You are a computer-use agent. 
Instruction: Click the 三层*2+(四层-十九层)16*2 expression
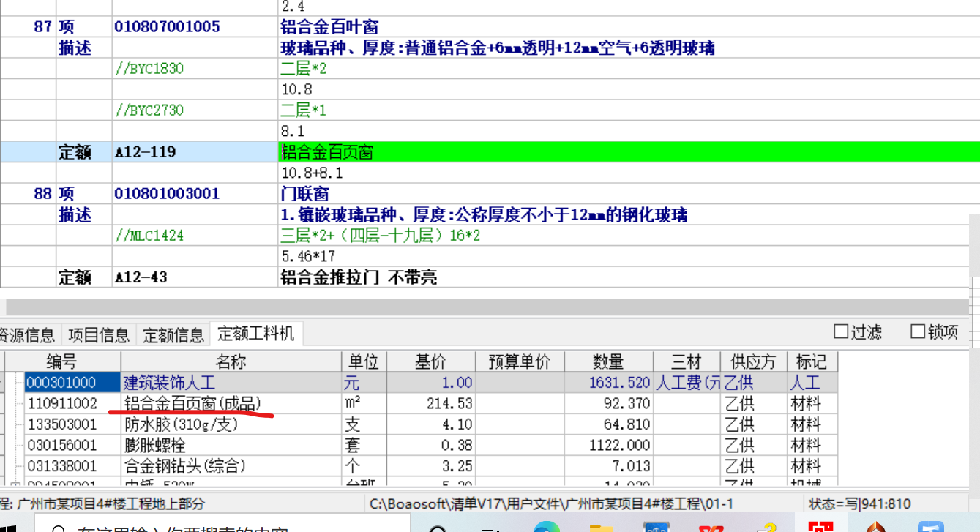click(x=381, y=236)
